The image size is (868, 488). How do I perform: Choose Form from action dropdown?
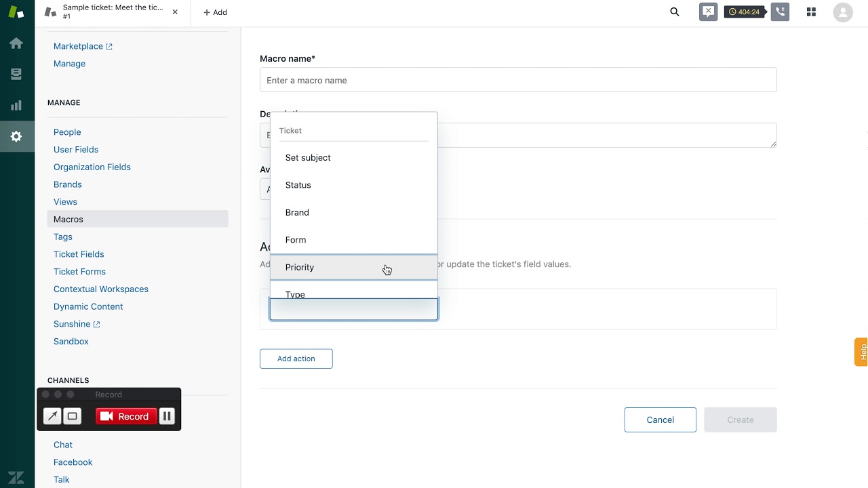354,240
